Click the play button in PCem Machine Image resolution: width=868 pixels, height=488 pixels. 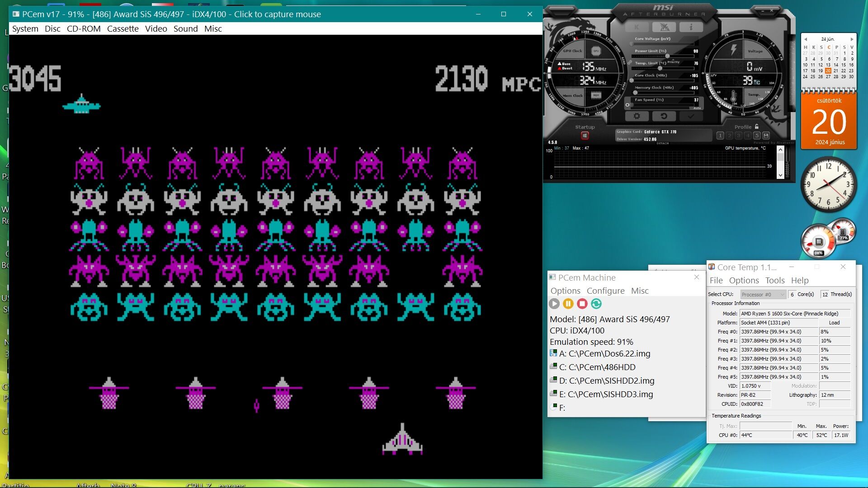click(554, 304)
